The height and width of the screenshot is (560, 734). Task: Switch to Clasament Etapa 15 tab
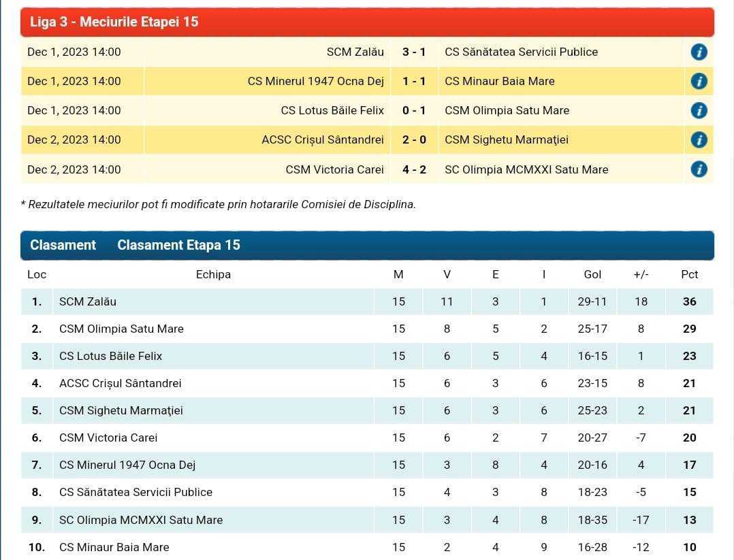click(178, 245)
